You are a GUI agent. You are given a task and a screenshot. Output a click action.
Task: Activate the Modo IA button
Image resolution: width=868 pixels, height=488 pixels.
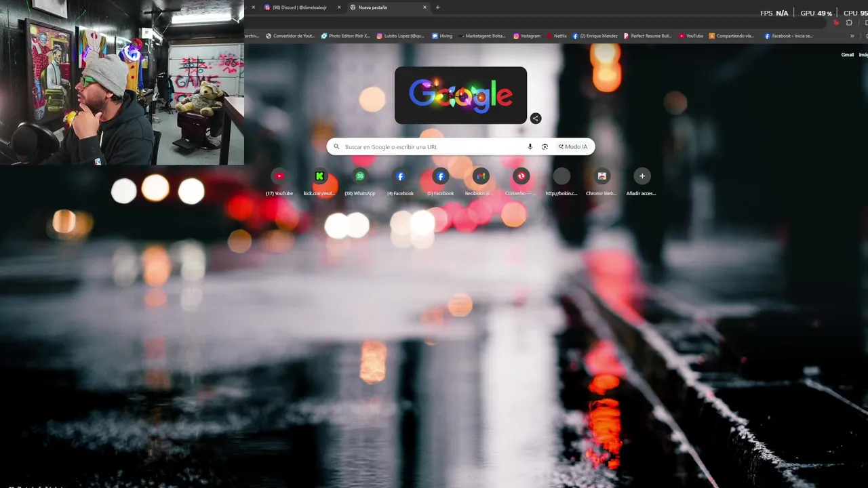pos(573,146)
